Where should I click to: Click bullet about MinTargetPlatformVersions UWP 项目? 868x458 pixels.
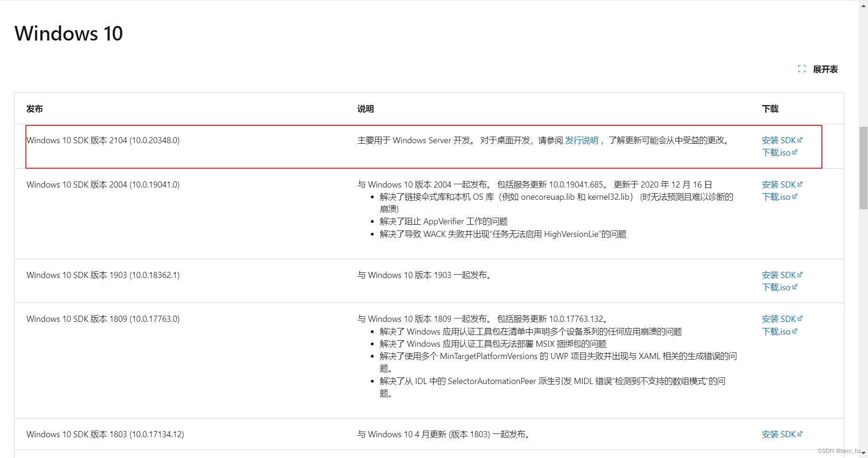coord(558,362)
